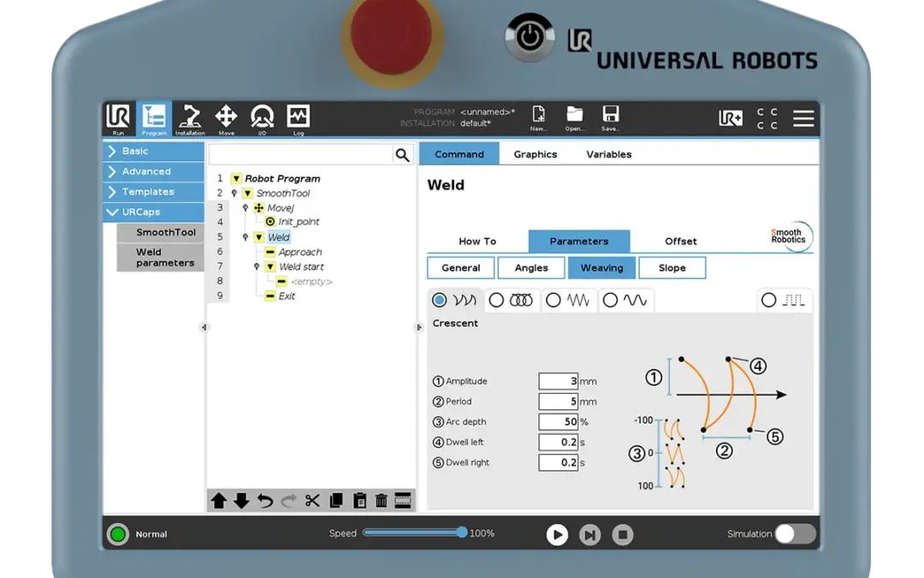The height and width of the screenshot is (578, 924).
Task: Move node up with the up arrow
Action: (x=219, y=501)
